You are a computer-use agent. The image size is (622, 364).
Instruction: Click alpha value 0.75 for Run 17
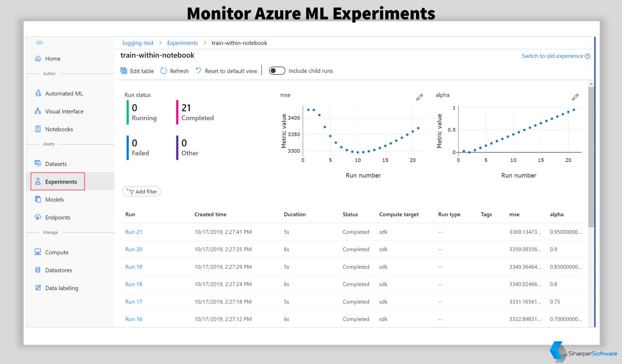[x=555, y=302]
